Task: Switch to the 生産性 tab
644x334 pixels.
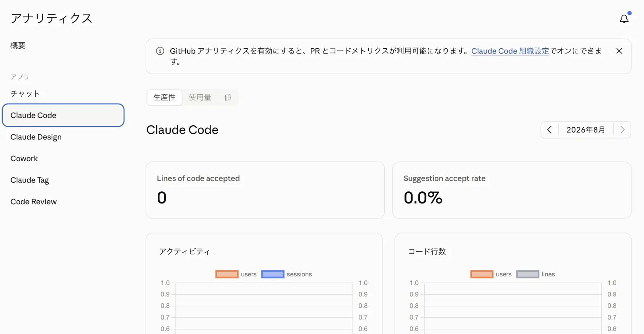Action: pos(165,98)
